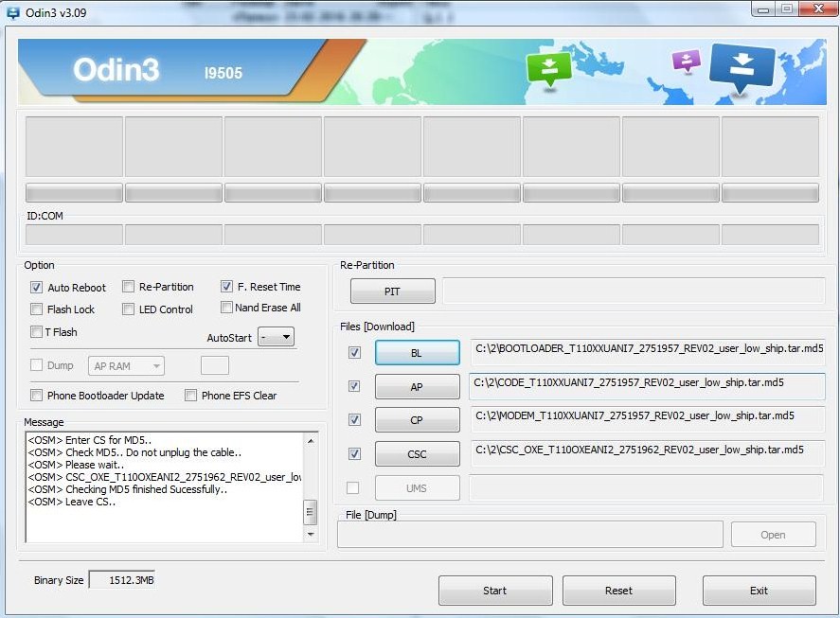Minimize the Odin3 window
Image resolution: width=840 pixels, height=618 pixels.
point(762,9)
